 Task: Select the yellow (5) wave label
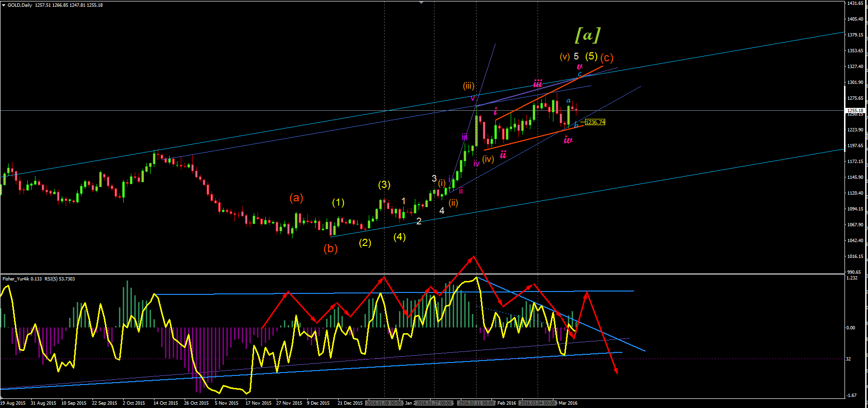[x=591, y=56]
